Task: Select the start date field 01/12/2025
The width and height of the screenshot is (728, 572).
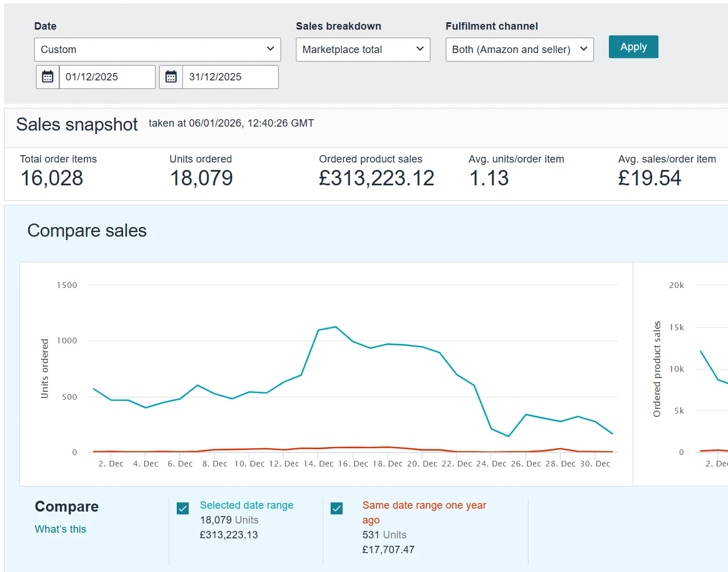Action: [107, 77]
